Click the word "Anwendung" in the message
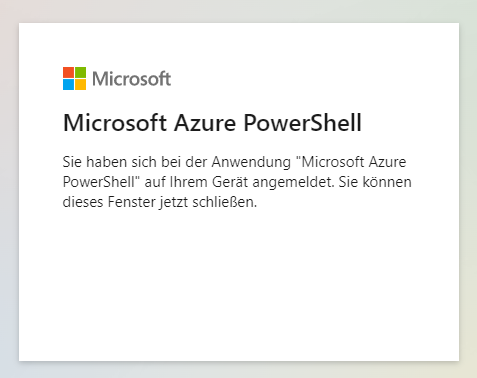 tap(251, 162)
